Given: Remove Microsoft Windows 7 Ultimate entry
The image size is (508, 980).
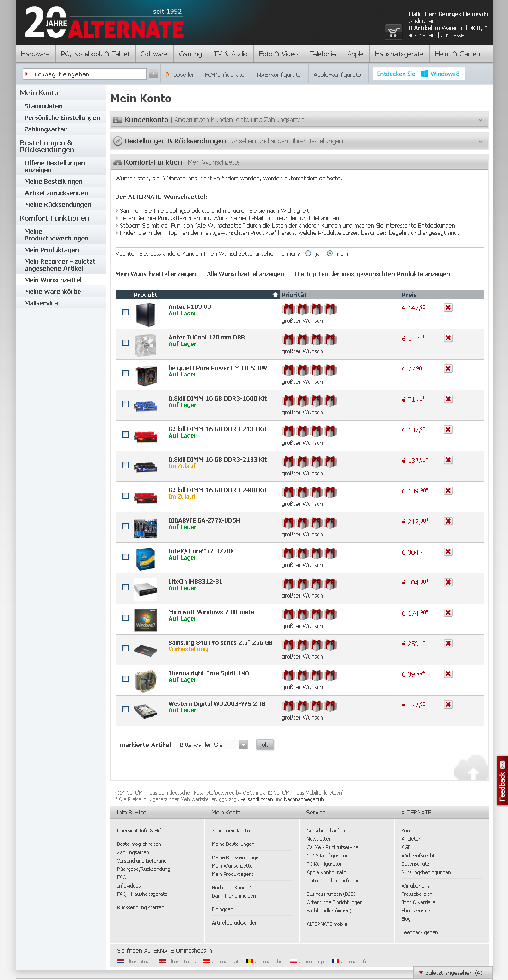Looking at the screenshot, I should (448, 613).
